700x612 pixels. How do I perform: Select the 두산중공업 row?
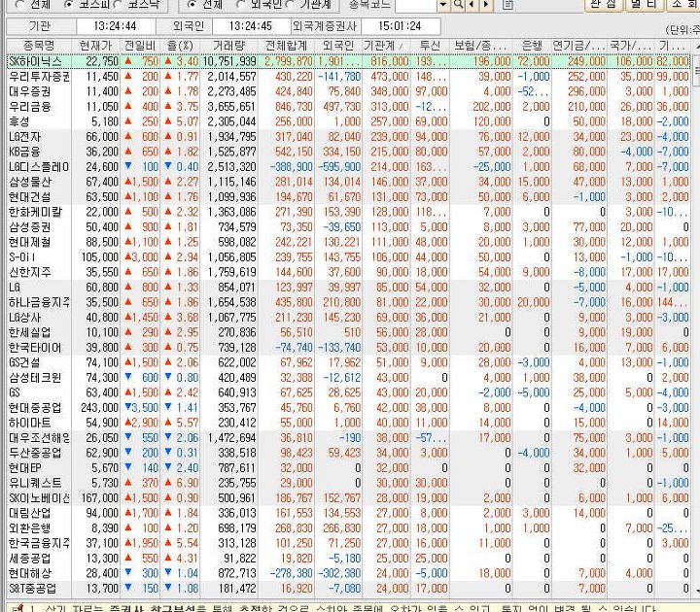point(349,454)
